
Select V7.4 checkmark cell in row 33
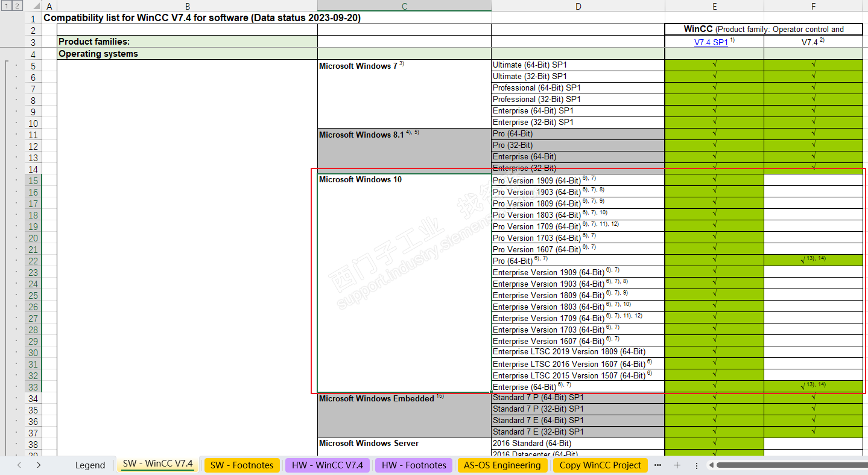(813, 387)
